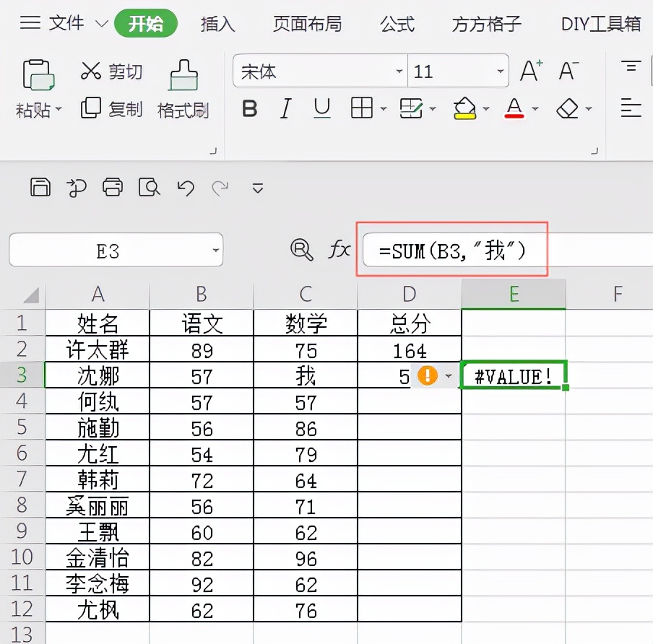The width and height of the screenshot is (653, 644).
Task: Click cell C10 showing 96
Action: (x=306, y=557)
